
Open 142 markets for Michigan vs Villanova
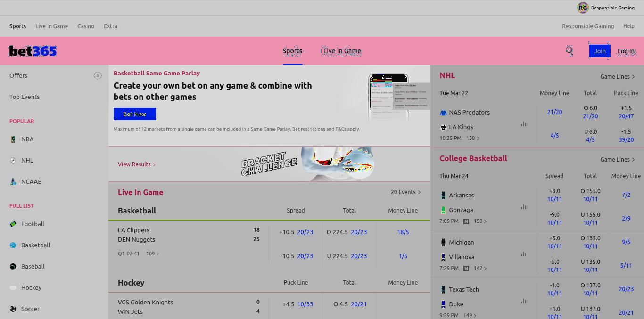[480, 268]
